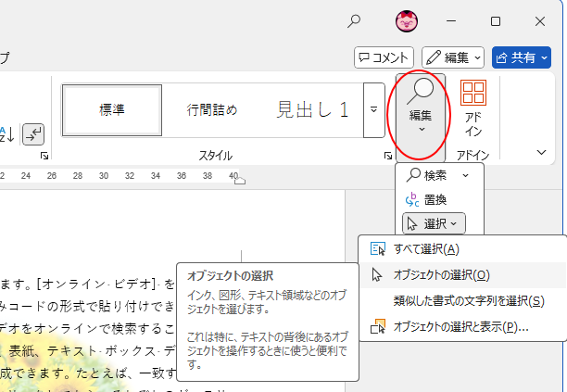The width and height of the screenshot is (567, 392).
Task: Open the 選択 select dropdown
Action: [x=434, y=224]
